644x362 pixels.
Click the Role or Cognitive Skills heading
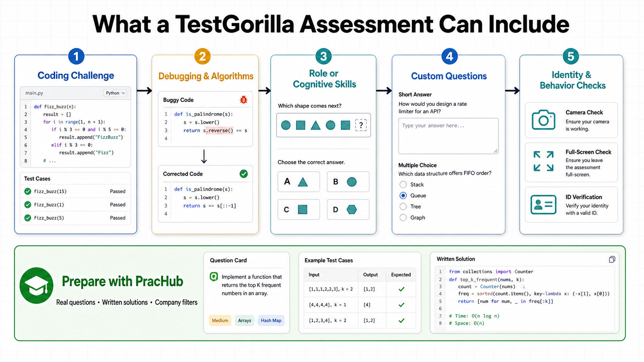tap(324, 79)
